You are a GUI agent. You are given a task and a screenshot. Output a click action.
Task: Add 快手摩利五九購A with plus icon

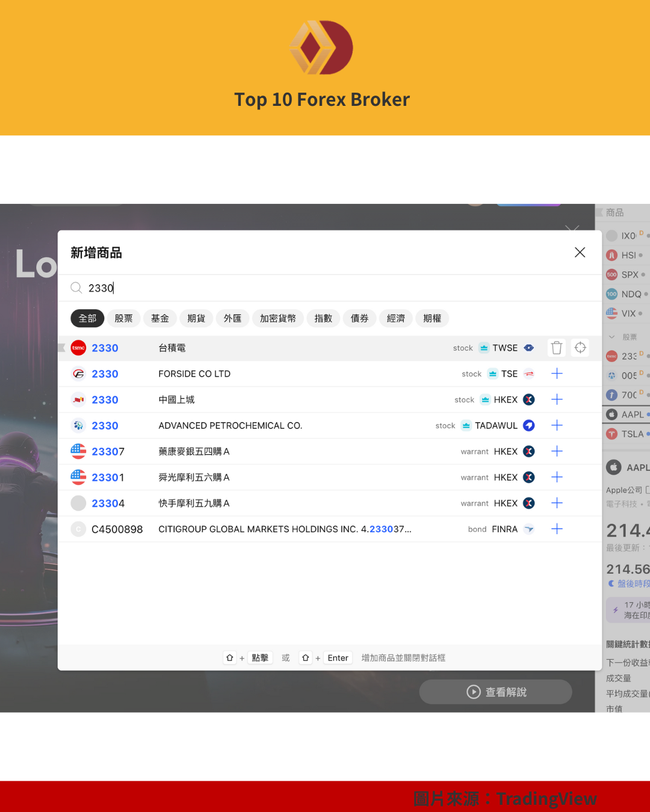557,503
